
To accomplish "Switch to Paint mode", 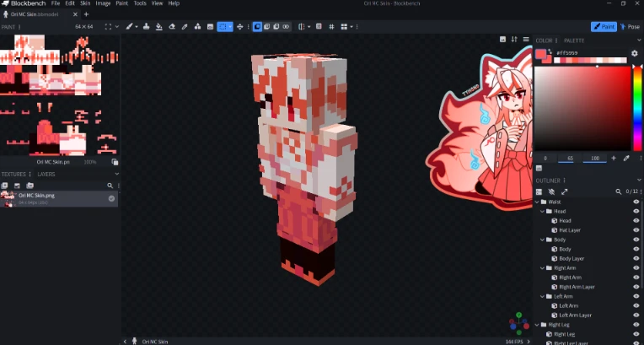I will 604,27.
